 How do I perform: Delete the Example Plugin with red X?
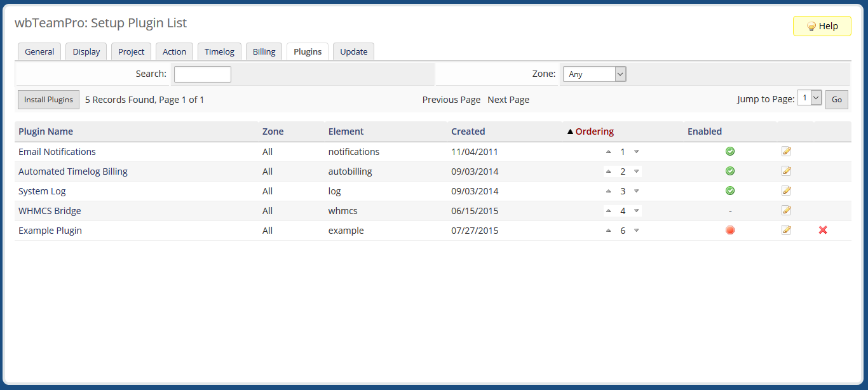[x=823, y=230]
